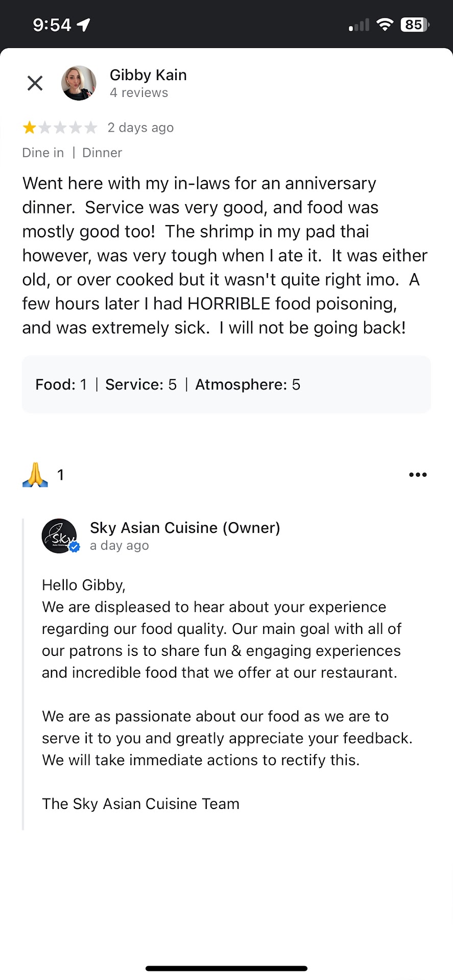Tap the 9:54 clock in status bar
Viewport: 453px width, 980px height.
52,24
